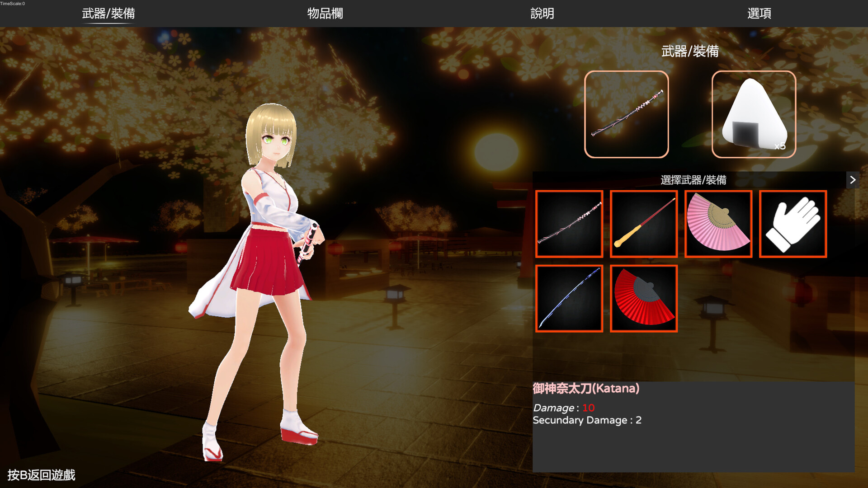The width and height of the screenshot is (868, 488).
Task: Click the onigiri item showing x5
Action: point(753,113)
